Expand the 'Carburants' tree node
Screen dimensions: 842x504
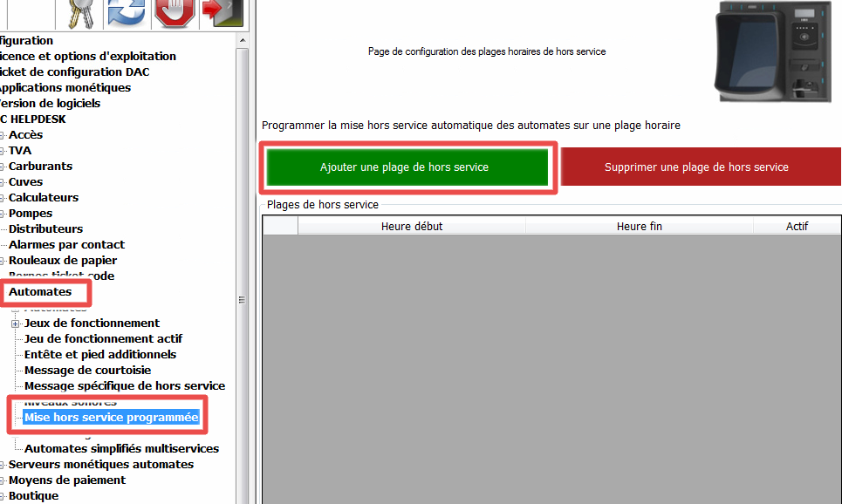(x=3, y=167)
